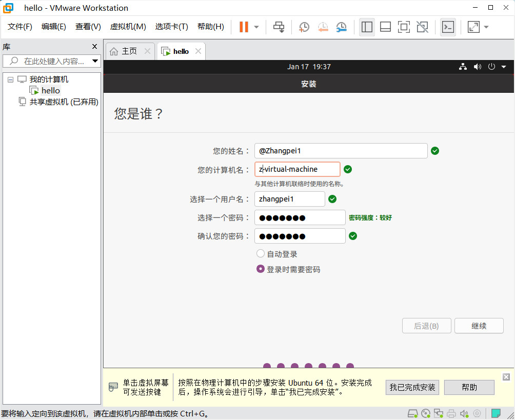Click the Send Ctrl+Alt+Del toolbar icon
Viewport: 515px width, 420px height.
point(279,27)
